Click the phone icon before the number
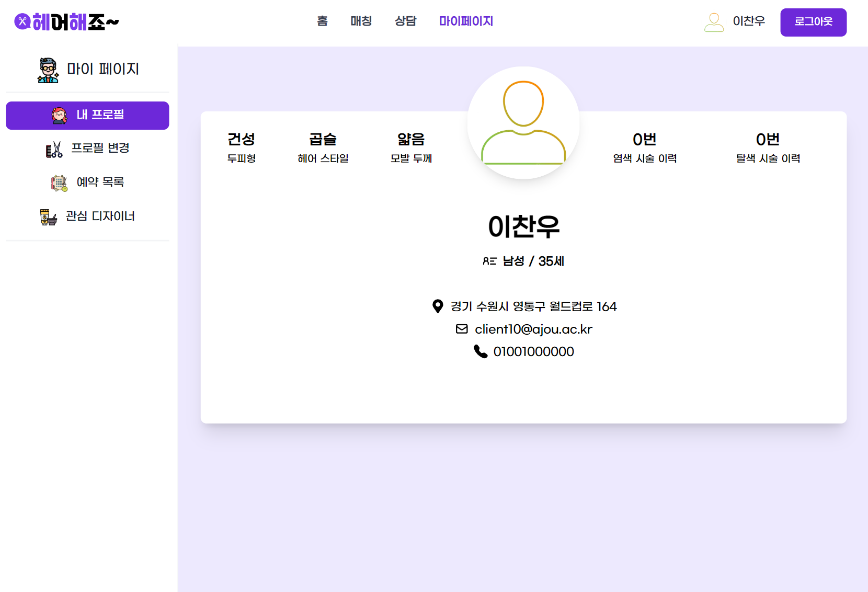868x592 pixels. 481,351
